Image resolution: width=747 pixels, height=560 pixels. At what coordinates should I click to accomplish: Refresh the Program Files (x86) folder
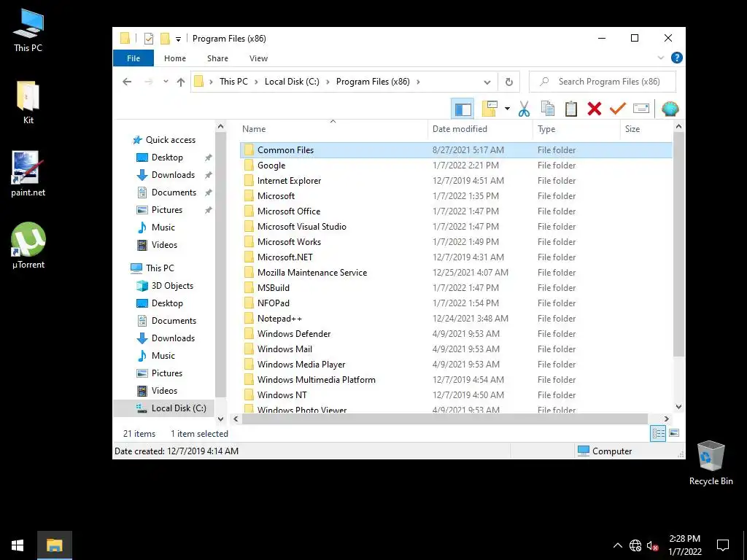click(508, 82)
